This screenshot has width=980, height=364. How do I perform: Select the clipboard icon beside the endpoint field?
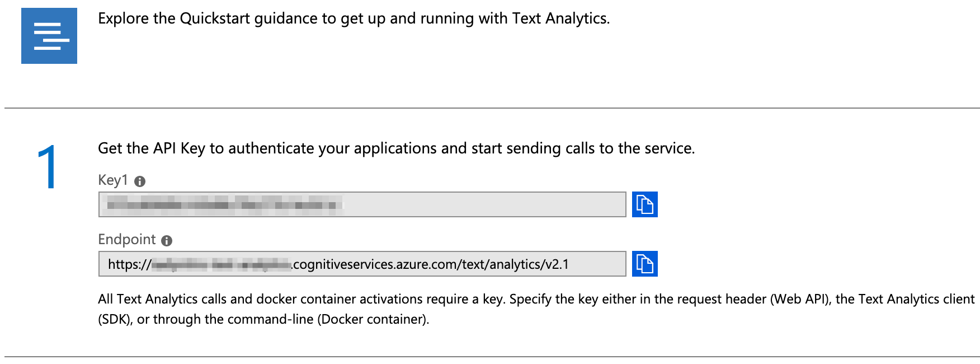point(646,263)
